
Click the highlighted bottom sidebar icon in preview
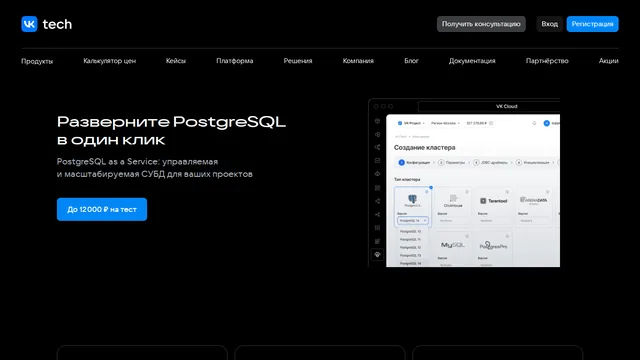click(377, 255)
